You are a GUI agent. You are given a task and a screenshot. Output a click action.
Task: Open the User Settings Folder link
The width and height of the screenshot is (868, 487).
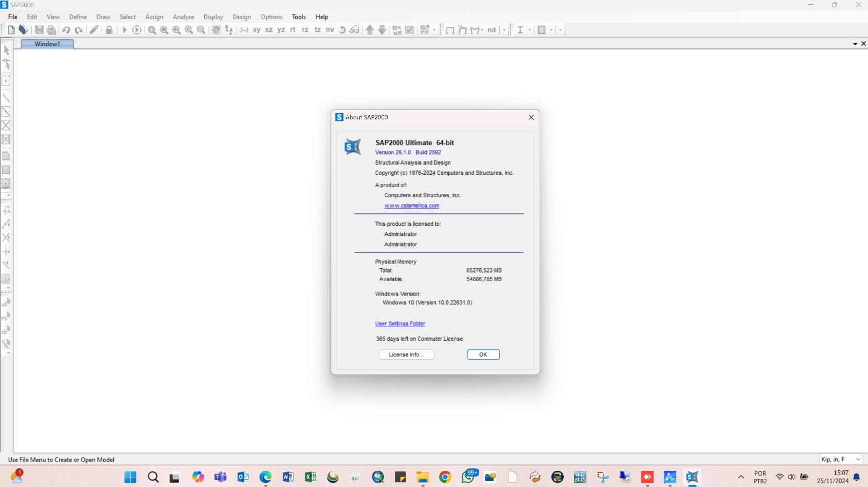point(400,324)
